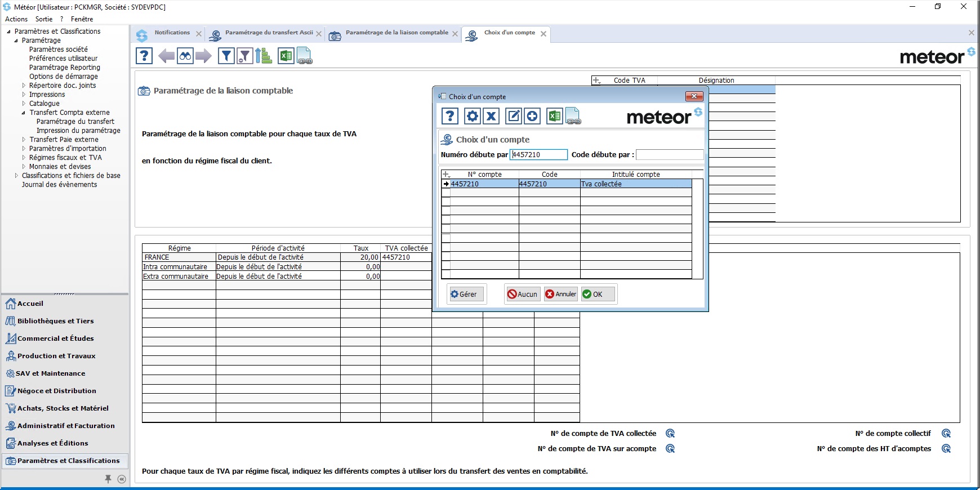Screen dimensions: 980x490
Task: Expand Transfert Paie externe node
Action: tap(24, 140)
